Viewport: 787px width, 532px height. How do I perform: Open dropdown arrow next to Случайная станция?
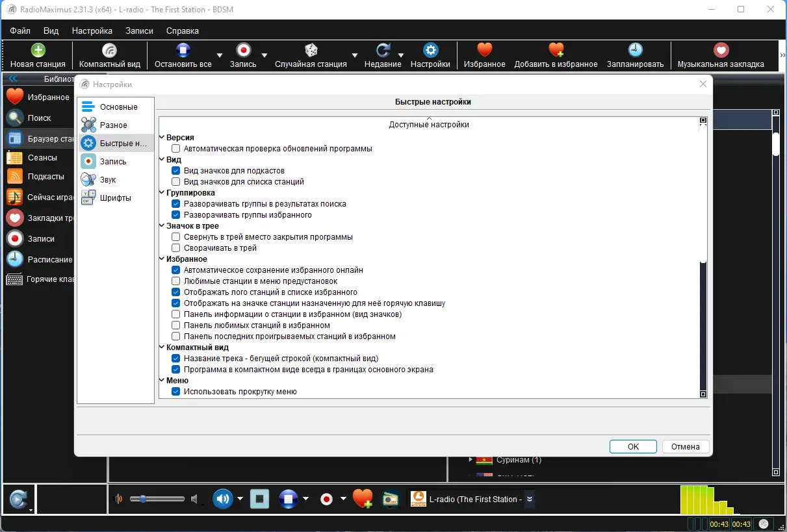pyautogui.click(x=355, y=55)
